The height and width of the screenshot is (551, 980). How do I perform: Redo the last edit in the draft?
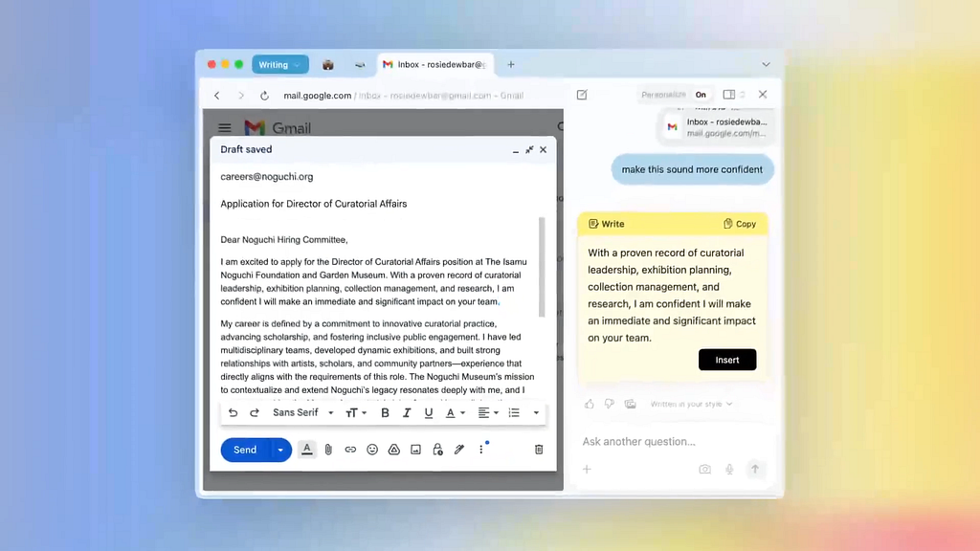(255, 413)
